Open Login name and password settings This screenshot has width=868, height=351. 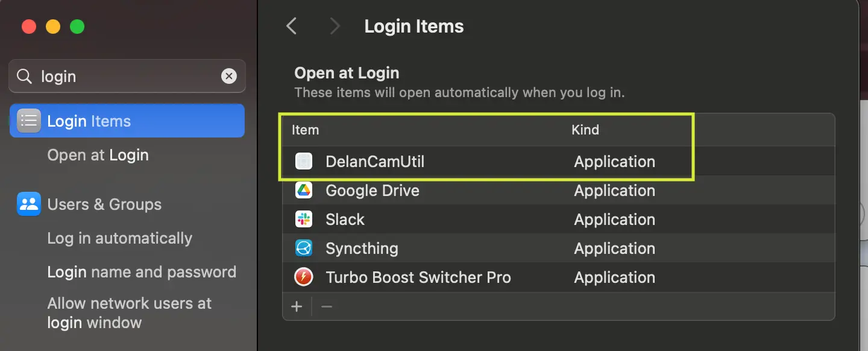click(142, 271)
